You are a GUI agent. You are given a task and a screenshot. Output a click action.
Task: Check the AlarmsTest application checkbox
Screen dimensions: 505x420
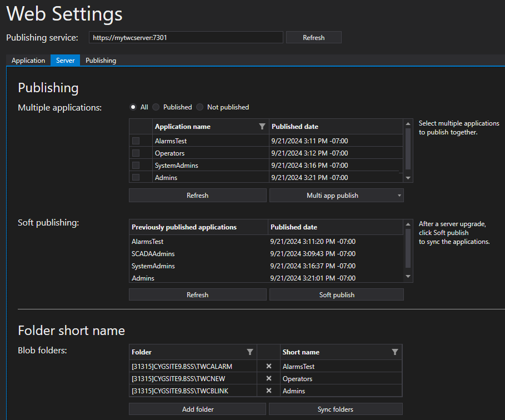136,141
